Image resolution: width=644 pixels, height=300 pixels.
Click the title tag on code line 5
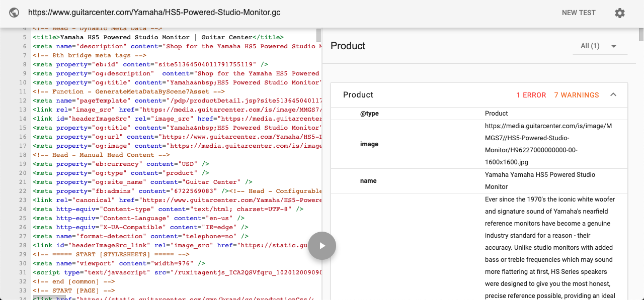pyautogui.click(x=158, y=37)
